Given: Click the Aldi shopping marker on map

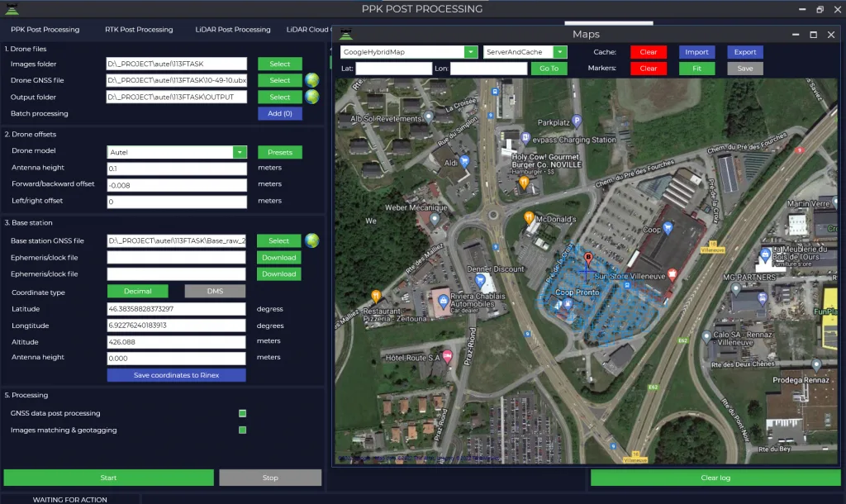Looking at the screenshot, I should 464,161.
